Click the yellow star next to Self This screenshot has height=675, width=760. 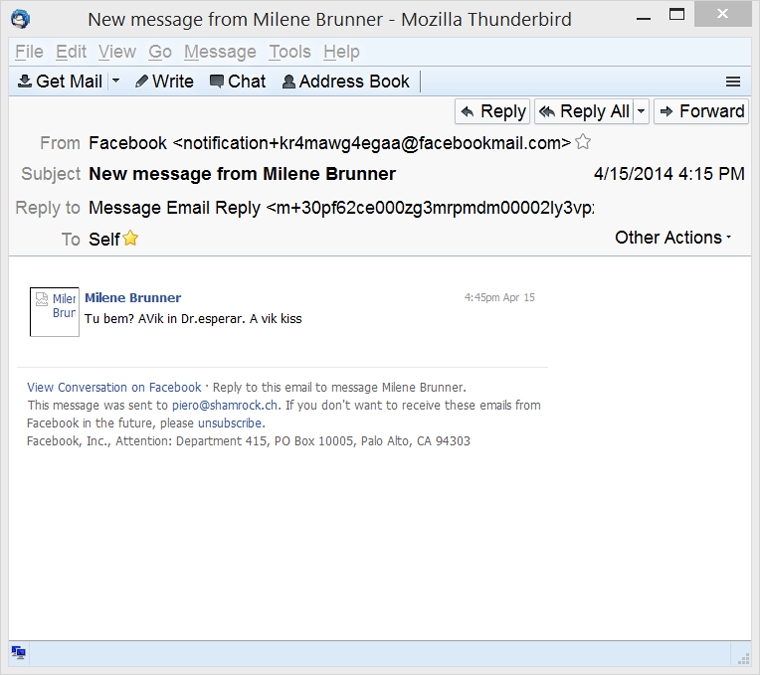click(130, 238)
